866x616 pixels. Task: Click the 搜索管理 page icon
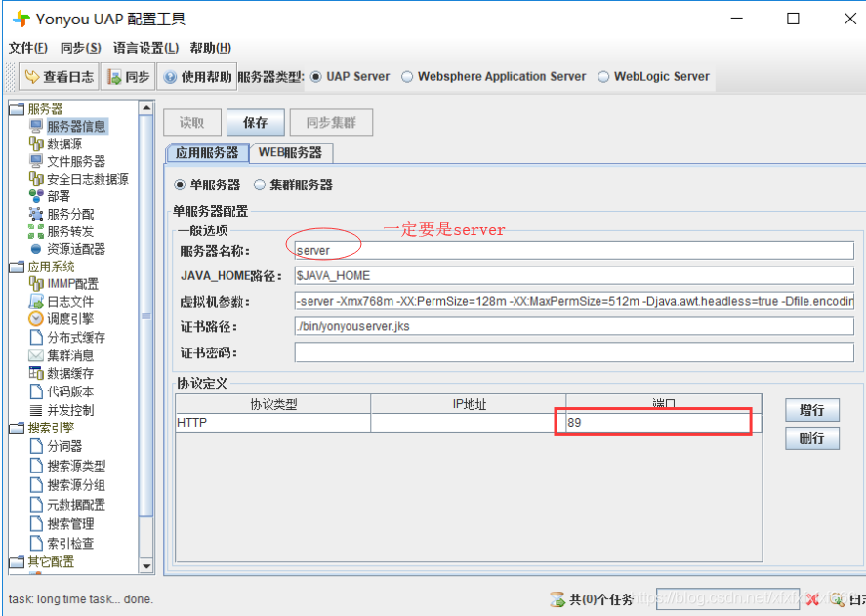(x=36, y=523)
